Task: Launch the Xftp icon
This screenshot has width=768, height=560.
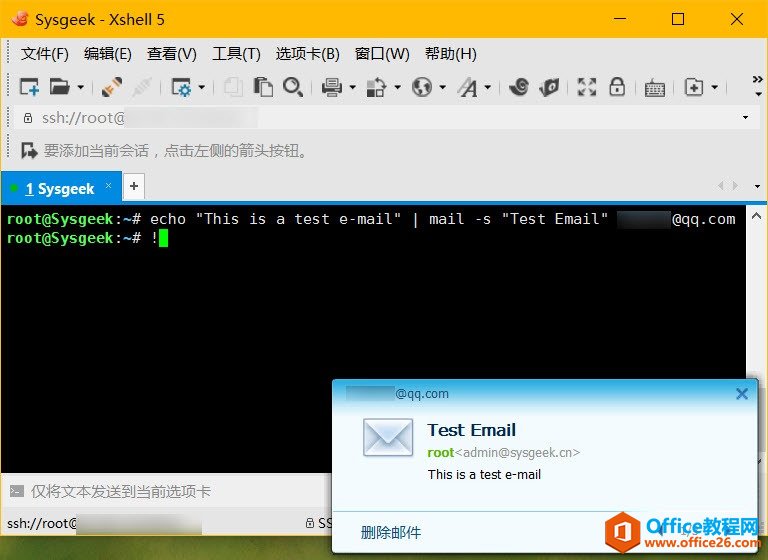Action: coord(519,87)
